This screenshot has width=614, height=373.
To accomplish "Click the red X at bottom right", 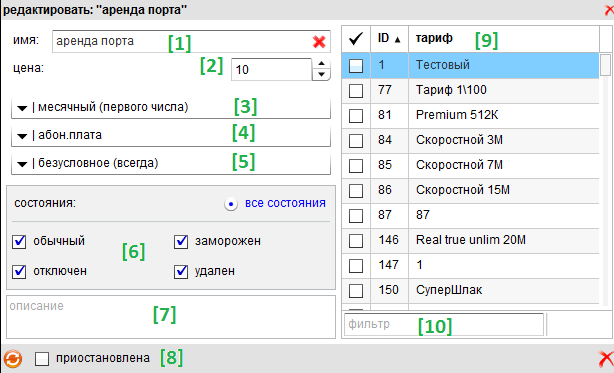I will 606,359.
